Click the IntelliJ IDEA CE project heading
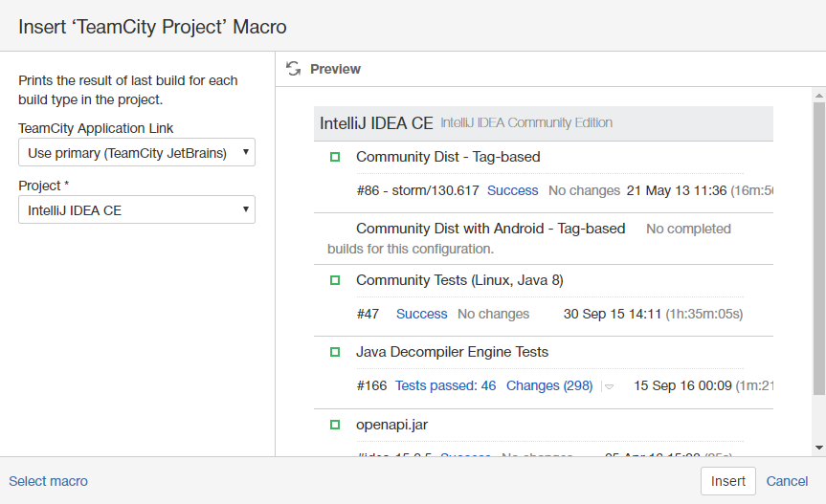The height and width of the screenshot is (504, 826). [376, 123]
